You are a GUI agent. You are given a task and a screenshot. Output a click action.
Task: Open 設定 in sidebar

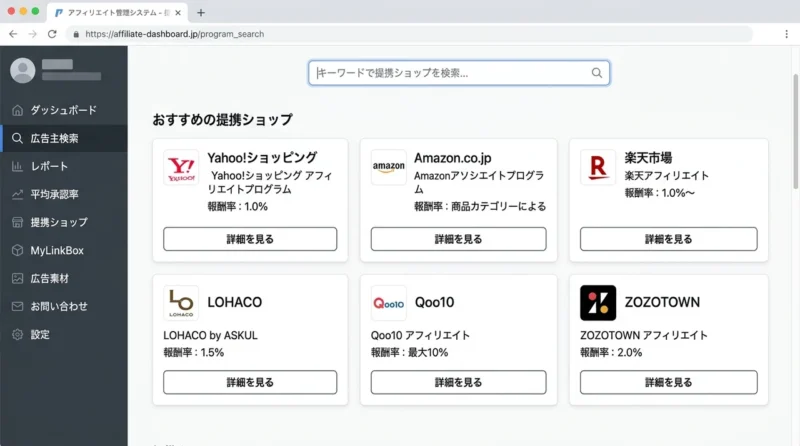[64, 335]
